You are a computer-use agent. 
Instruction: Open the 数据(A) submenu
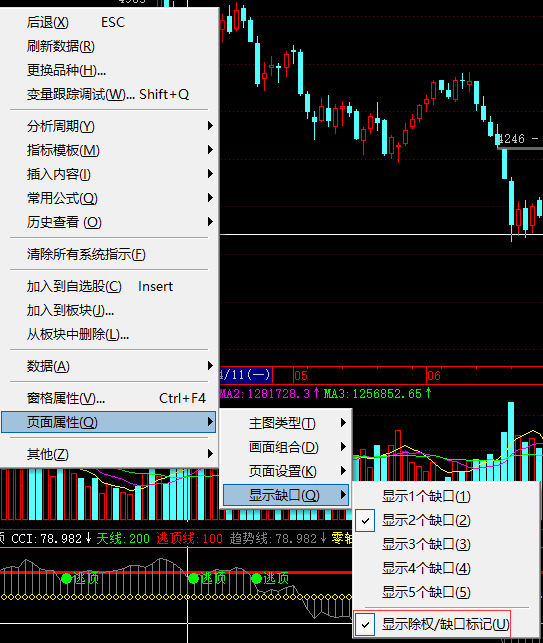109,366
